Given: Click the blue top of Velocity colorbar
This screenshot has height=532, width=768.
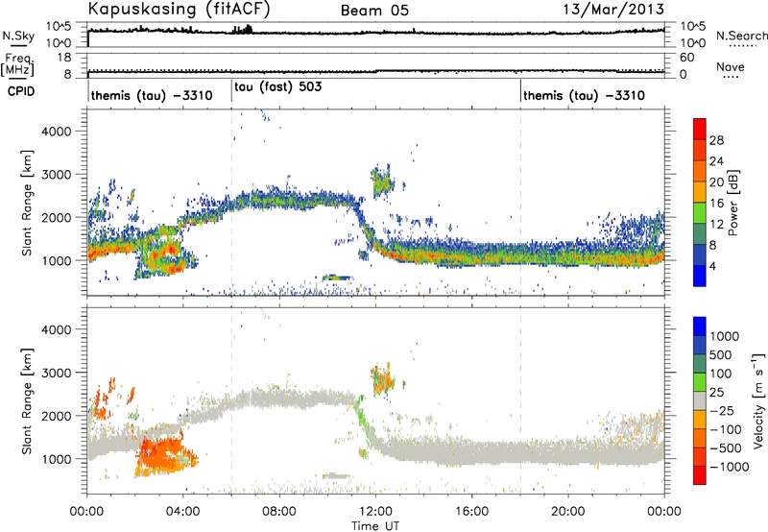Looking at the screenshot, I should point(700,326).
